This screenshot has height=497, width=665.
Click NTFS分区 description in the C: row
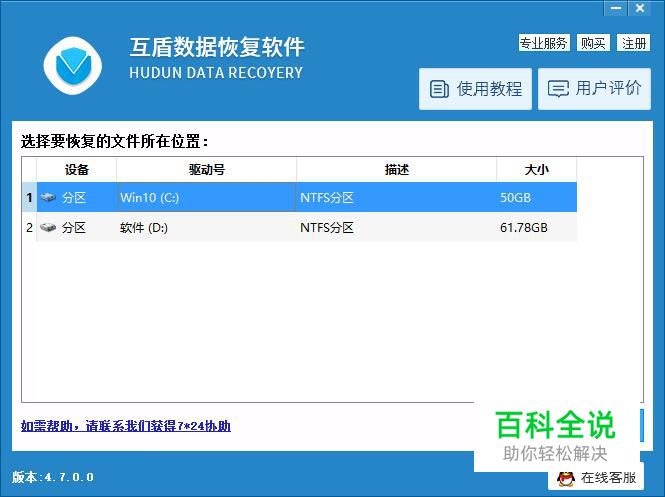coord(397,197)
